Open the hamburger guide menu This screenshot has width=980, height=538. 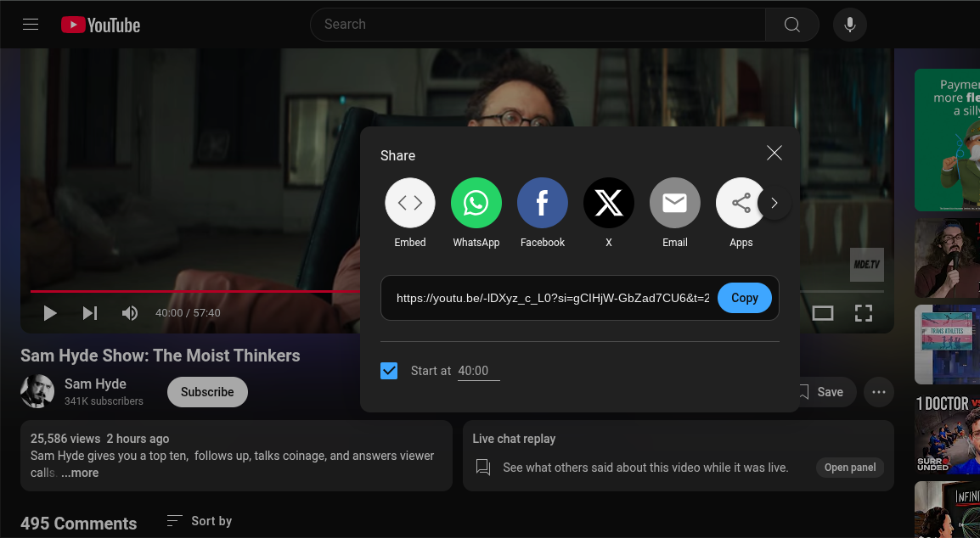31,25
